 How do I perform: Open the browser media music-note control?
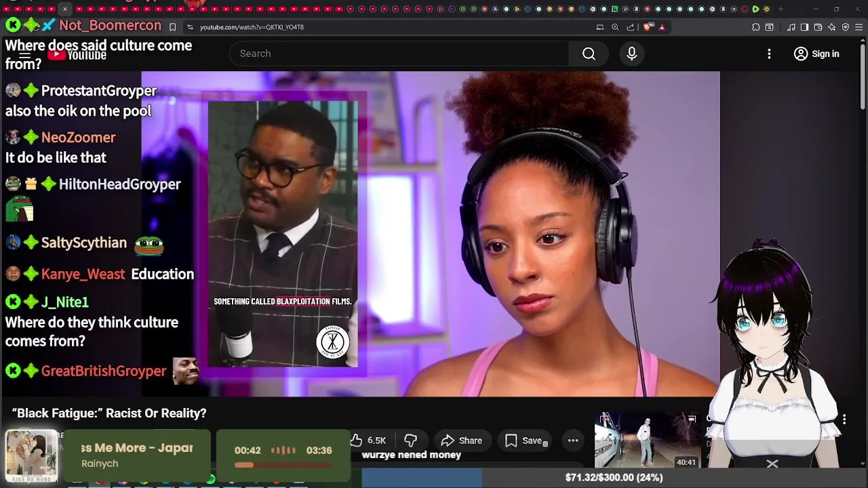791,27
